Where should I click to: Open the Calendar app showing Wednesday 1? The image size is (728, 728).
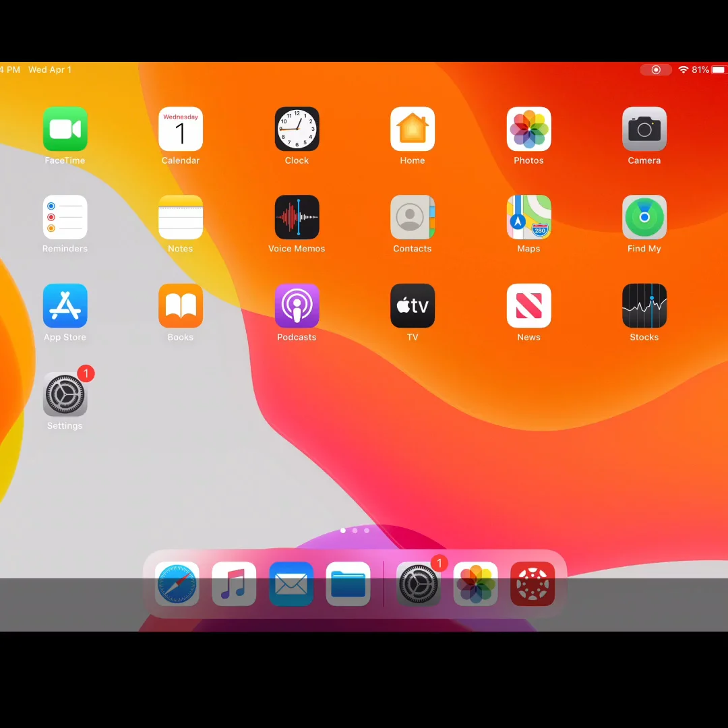pyautogui.click(x=181, y=129)
